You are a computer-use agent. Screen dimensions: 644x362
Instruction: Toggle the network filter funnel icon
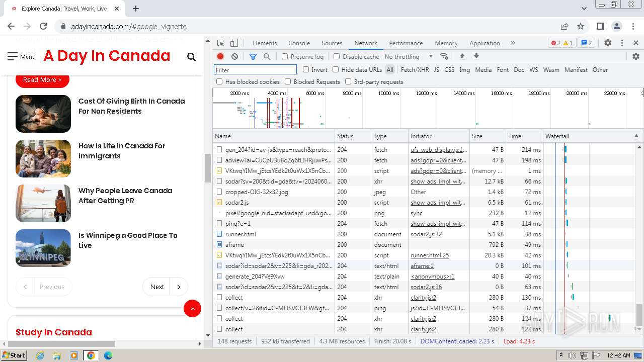coord(253,57)
